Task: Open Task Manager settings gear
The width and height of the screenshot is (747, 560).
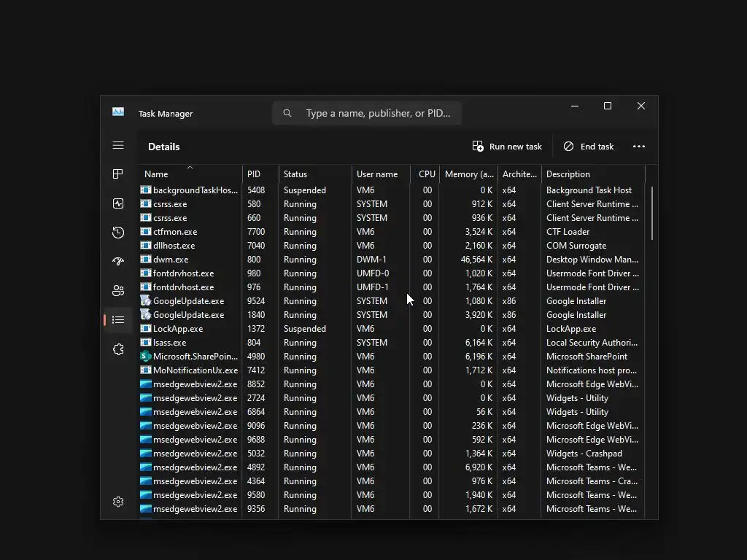Action: pos(118,502)
